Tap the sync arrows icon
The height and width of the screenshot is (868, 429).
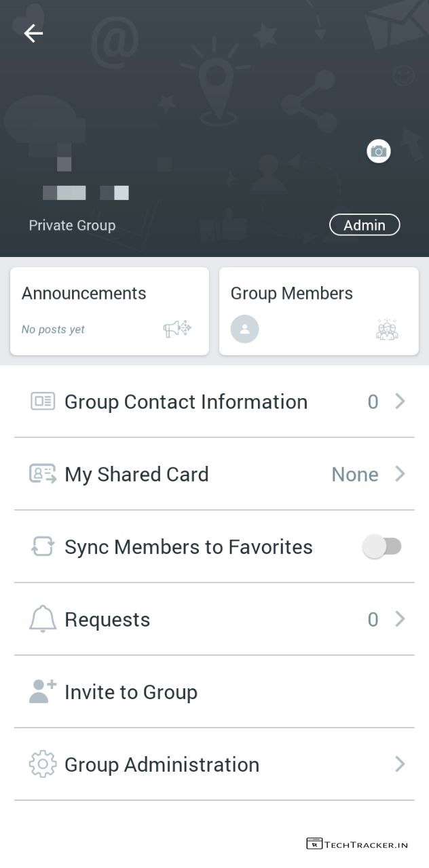[43, 547]
